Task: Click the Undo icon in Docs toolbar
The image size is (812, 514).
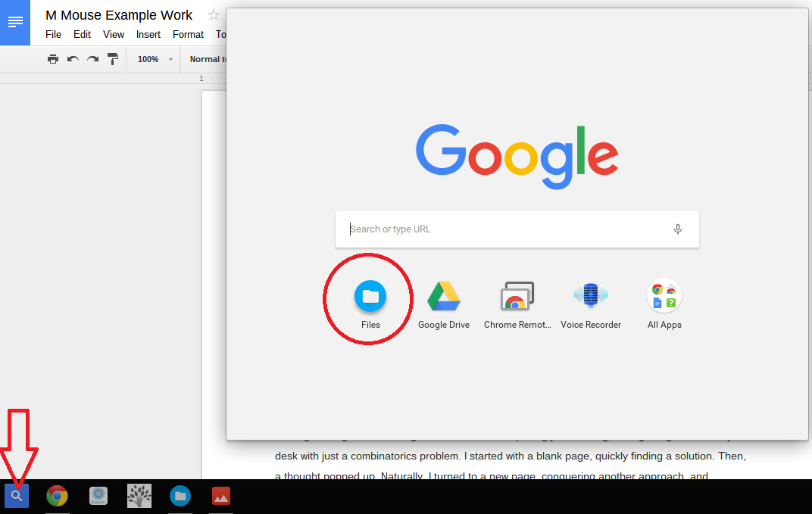Action: pyautogui.click(x=73, y=59)
